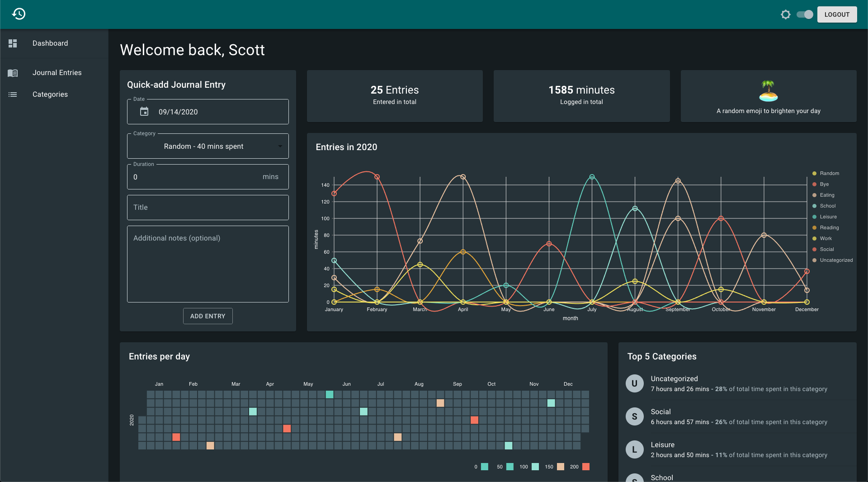Click the Uncategorized U avatar

click(634, 383)
